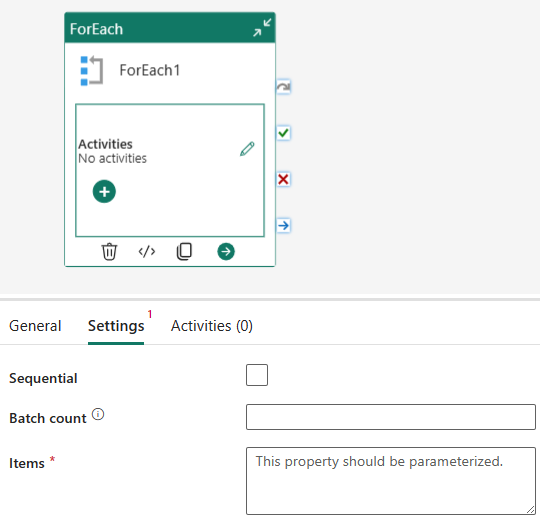This screenshot has height=522, width=540.
Task: Copy the ForEach activity
Action: click(184, 251)
